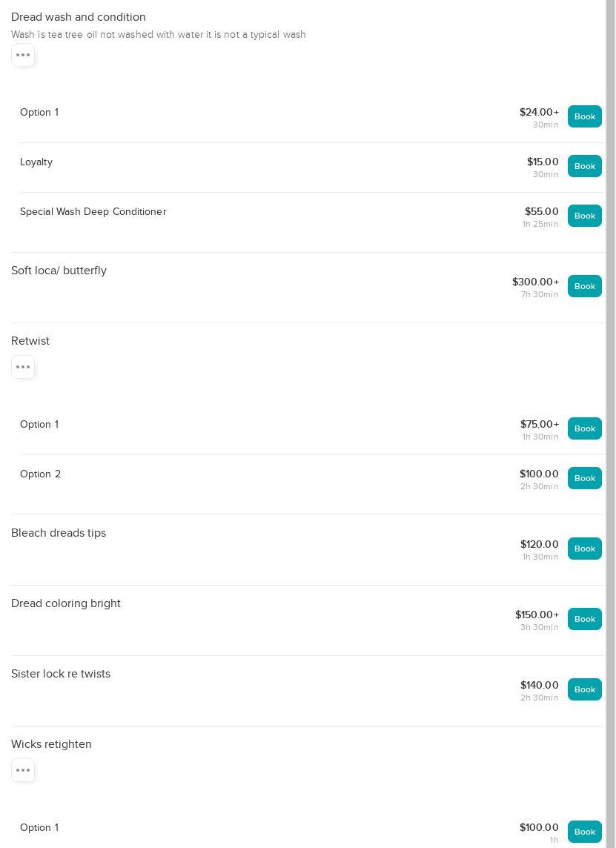Book Wicks retighten Option 1
616x848 pixels.
584,832
